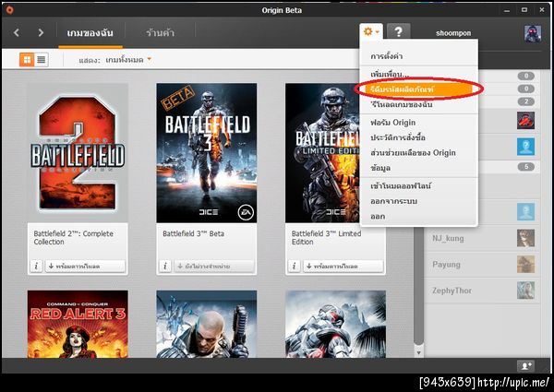Select เพิ่มเพื่อน... in the gear menu
Image resolution: width=554 pixels, height=392 pixels.
coord(418,75)
